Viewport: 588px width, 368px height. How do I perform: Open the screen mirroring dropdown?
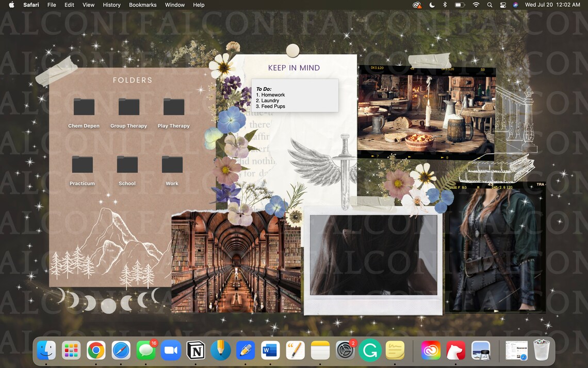click(417, 5)
